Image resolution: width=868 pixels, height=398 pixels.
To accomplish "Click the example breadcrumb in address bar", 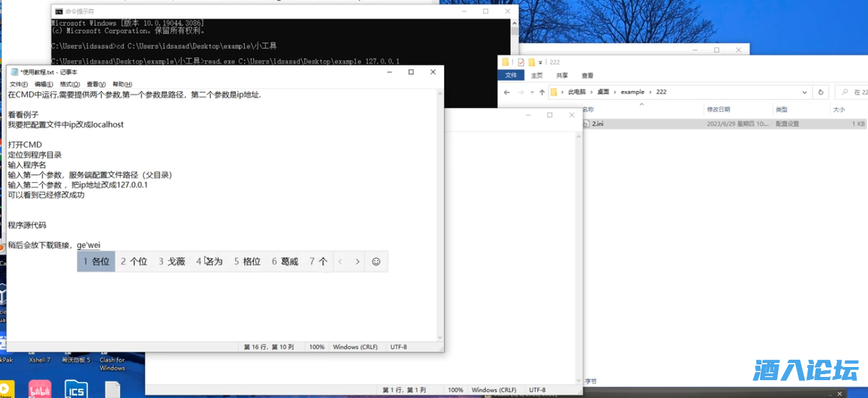I will pyautogui.click(x=632, y=92).
